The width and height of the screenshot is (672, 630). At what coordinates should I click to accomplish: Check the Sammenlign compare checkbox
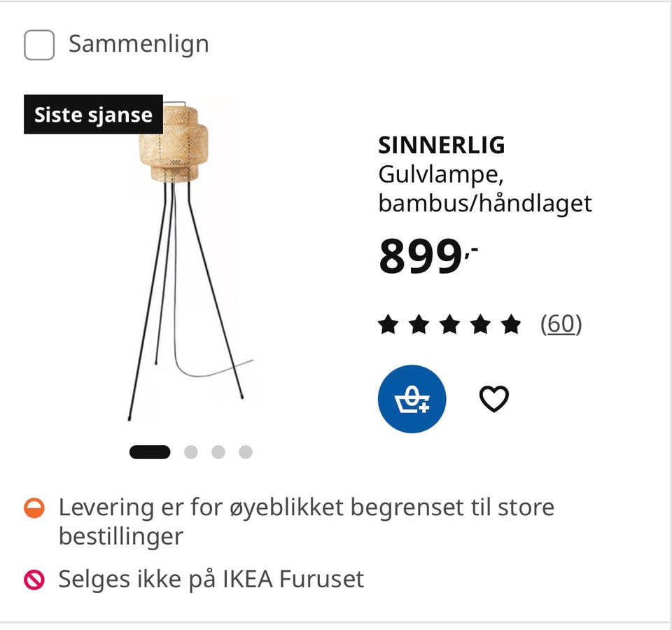tap(39, 45)
